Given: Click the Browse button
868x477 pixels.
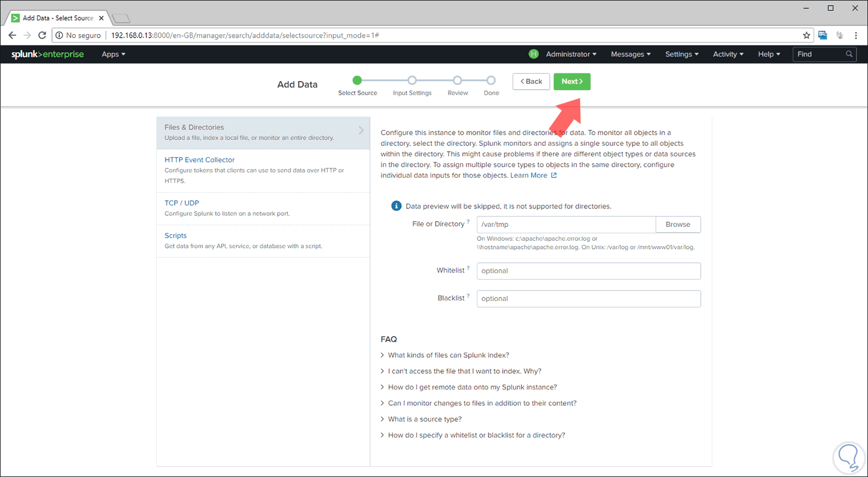Looking at the screenshot, I should click(678, 224).
